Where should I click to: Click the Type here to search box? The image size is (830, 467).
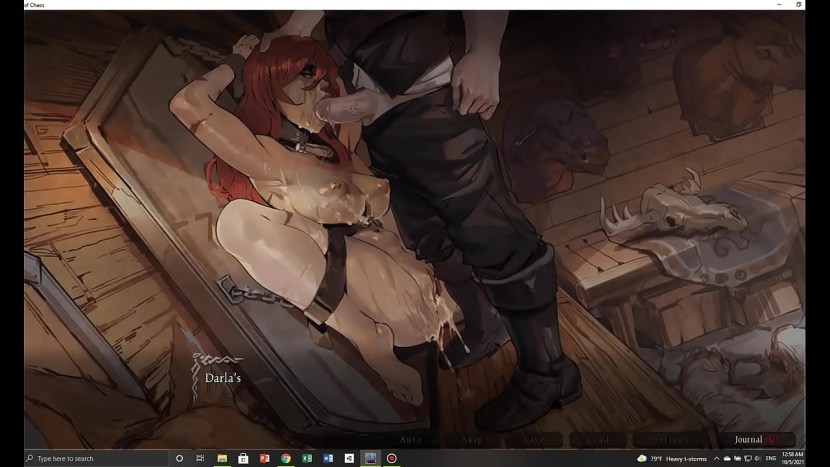90,458
